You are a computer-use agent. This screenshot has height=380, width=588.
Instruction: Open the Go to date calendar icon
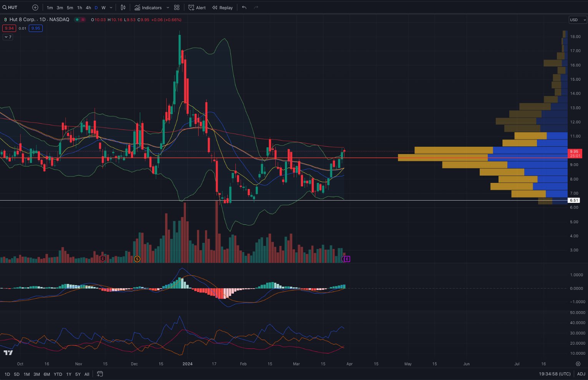pos(100,374)
